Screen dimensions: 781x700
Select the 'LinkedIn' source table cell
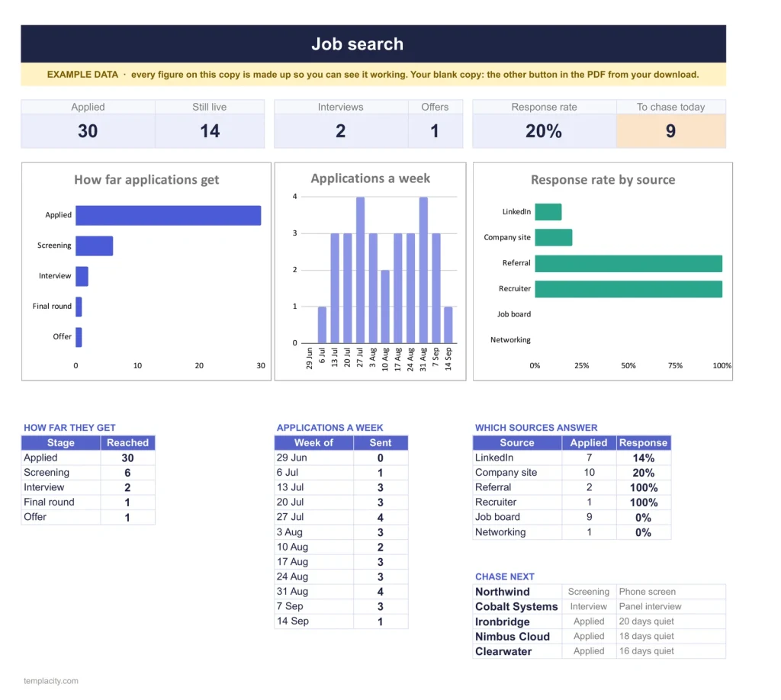click(x=517, y=458)
